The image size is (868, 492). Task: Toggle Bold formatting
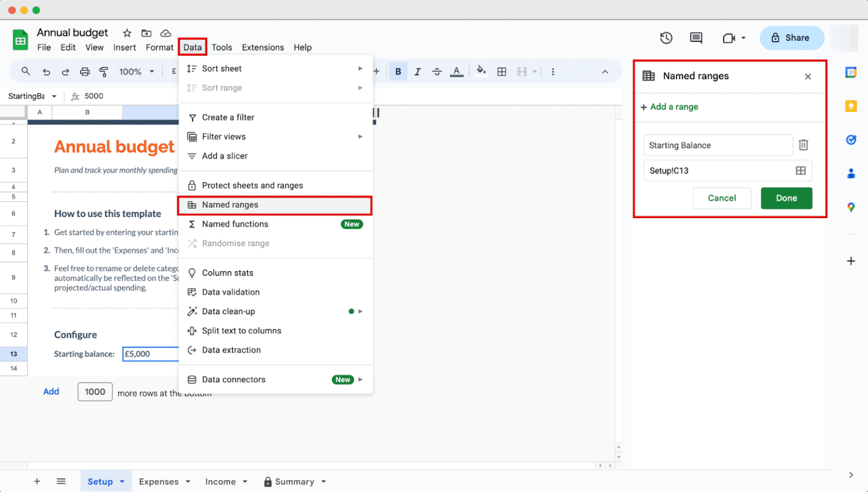click(398, 71)
